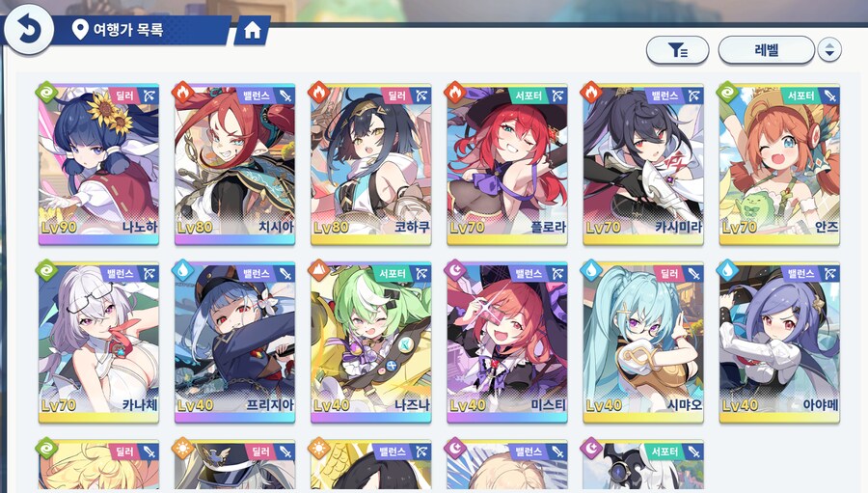Click the 여행가 목록 location pin icon
This screenshot has height=493, width=868.
point(80,29)
